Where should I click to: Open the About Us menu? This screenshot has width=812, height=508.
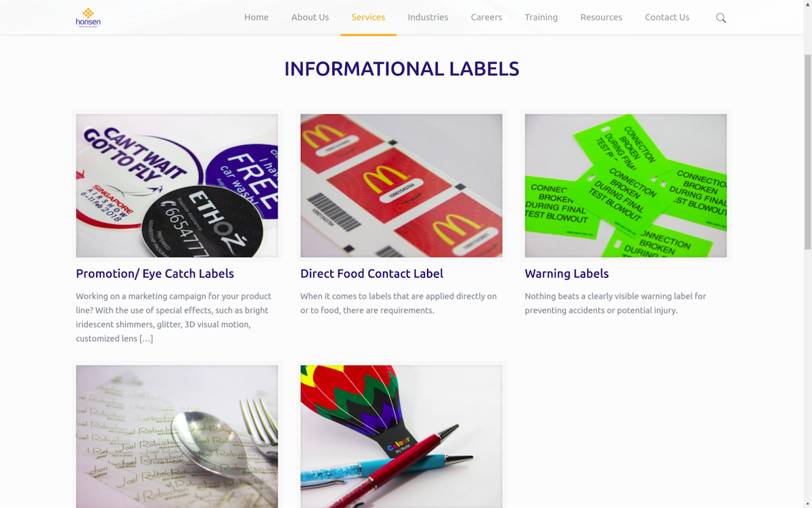coord(310,18)
